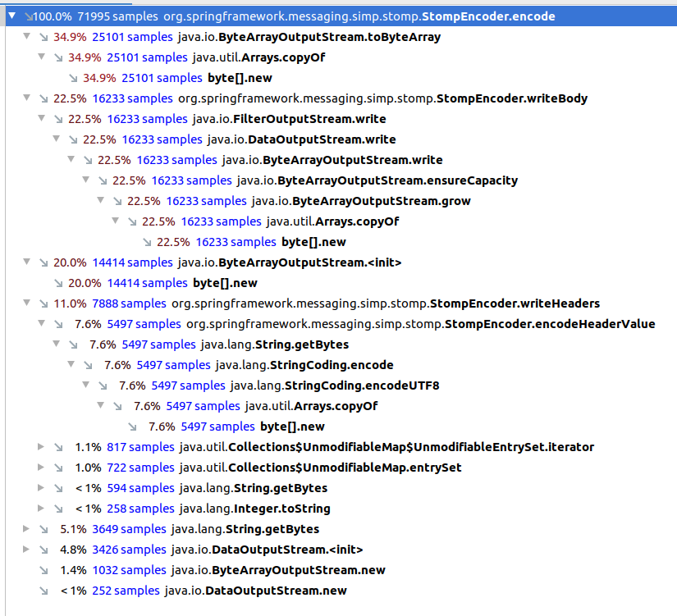Click the arrow icon beside StompEncoder.writeBody

point(43,98)
